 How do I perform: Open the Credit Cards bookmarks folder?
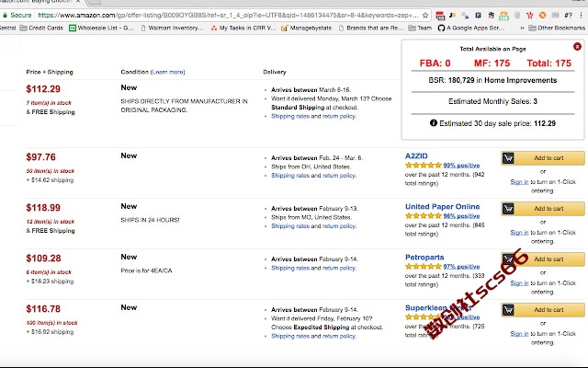[x=41, y=28]
